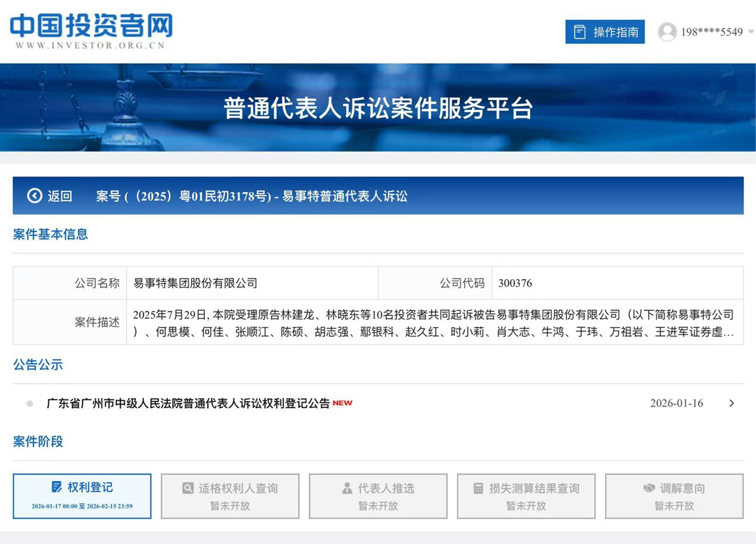
Task: Expand announcement with right chevron
Action: [731, 403]
